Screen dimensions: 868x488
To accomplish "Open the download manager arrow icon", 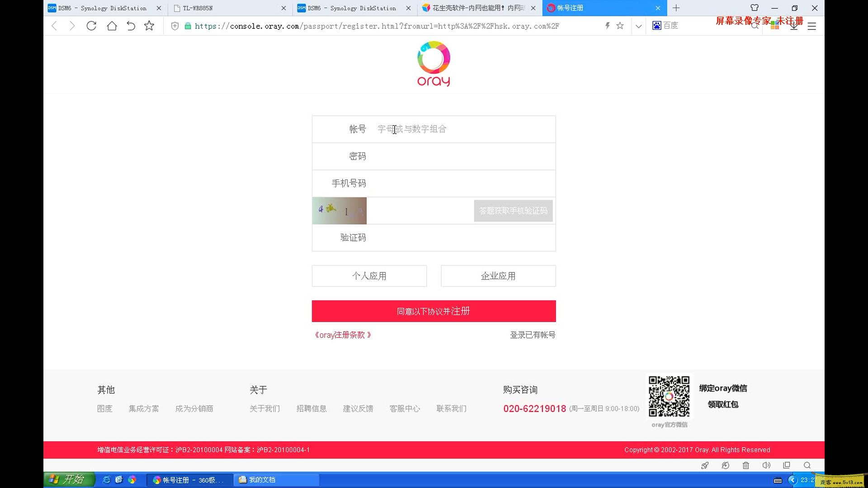I will click(793, 26).
